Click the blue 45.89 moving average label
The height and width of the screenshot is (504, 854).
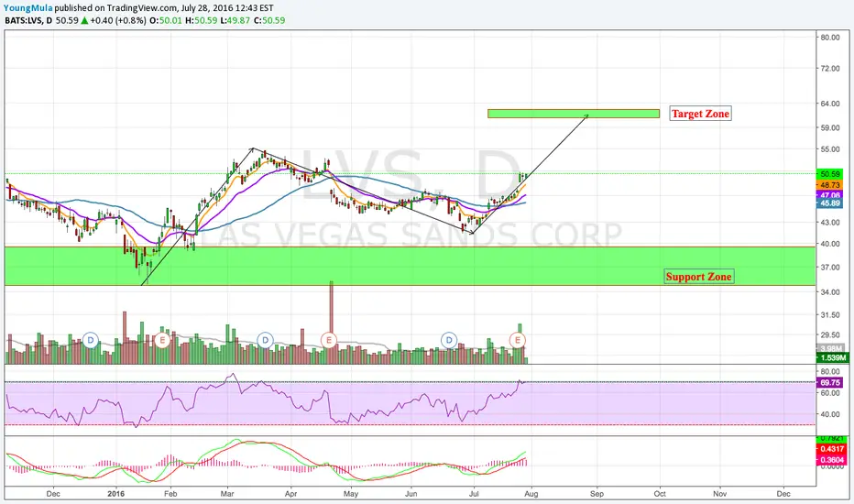tap(830, 203)
